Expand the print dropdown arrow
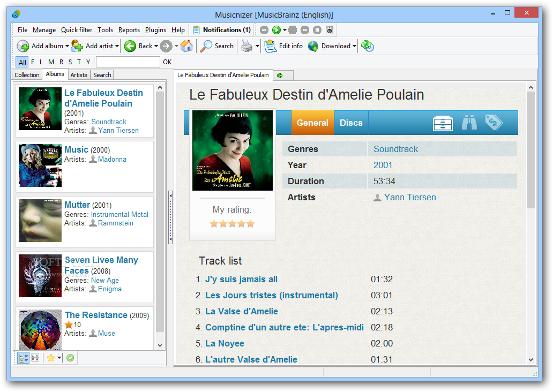This screenshot has height=392, width=553. click(257, 46)
